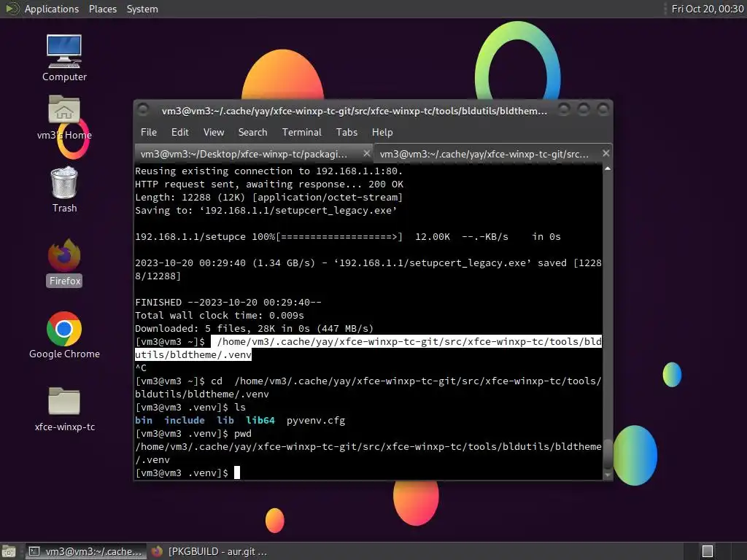Viewport: 747px width, 560px height.
Task: Click the vm3@vm3:~/.cache… taskbar button
Action: pos(85,551)
